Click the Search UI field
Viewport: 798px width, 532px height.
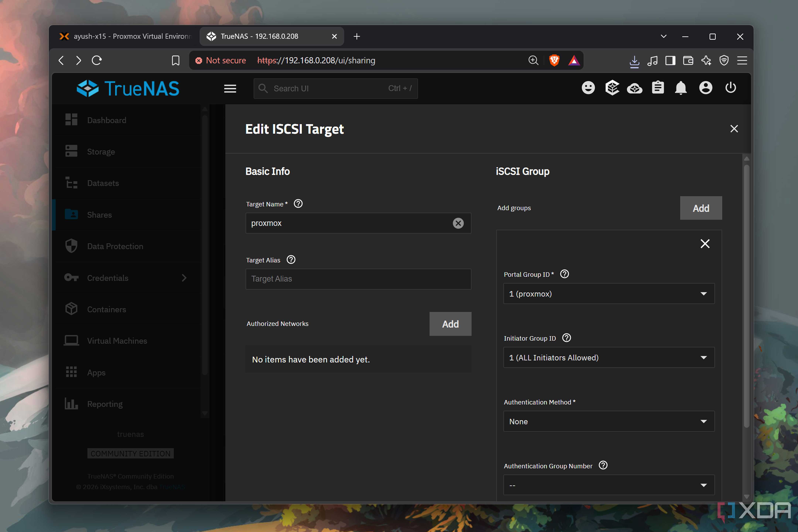336,88
